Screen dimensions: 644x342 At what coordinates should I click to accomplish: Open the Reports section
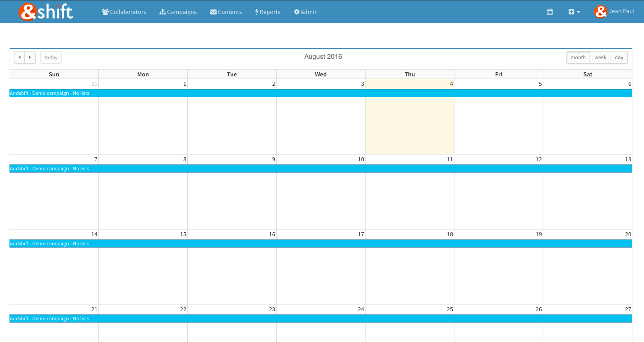(268, 12)
